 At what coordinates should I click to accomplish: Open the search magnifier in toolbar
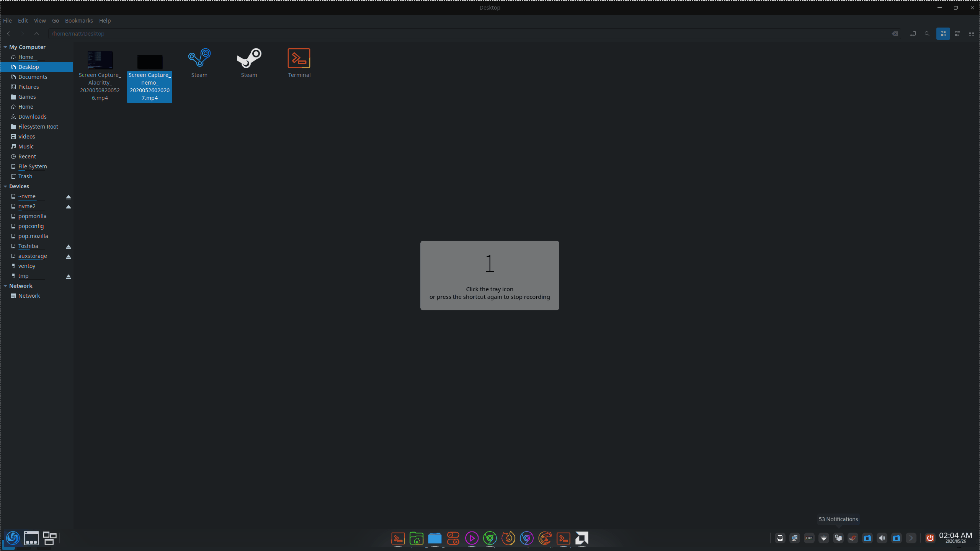pos(927,34)
